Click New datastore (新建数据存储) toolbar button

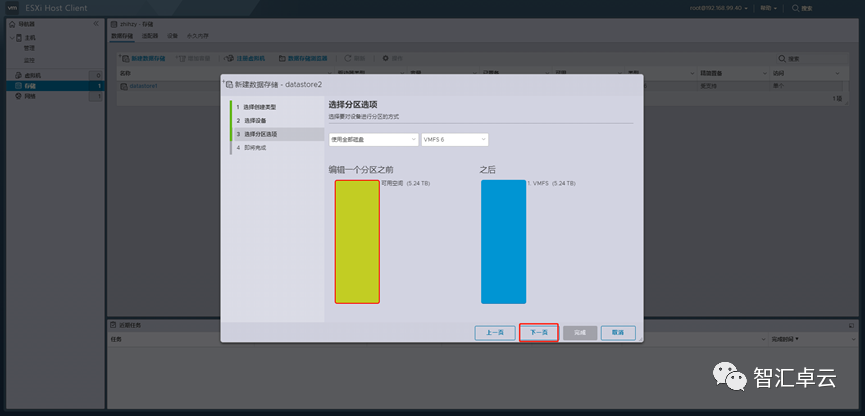[x=143, y=58]
